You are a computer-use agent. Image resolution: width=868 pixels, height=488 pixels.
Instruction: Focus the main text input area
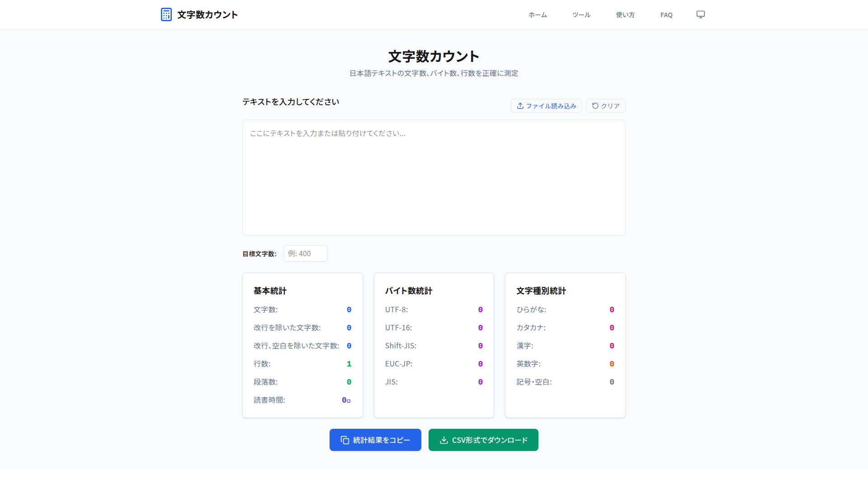(434, 177)
